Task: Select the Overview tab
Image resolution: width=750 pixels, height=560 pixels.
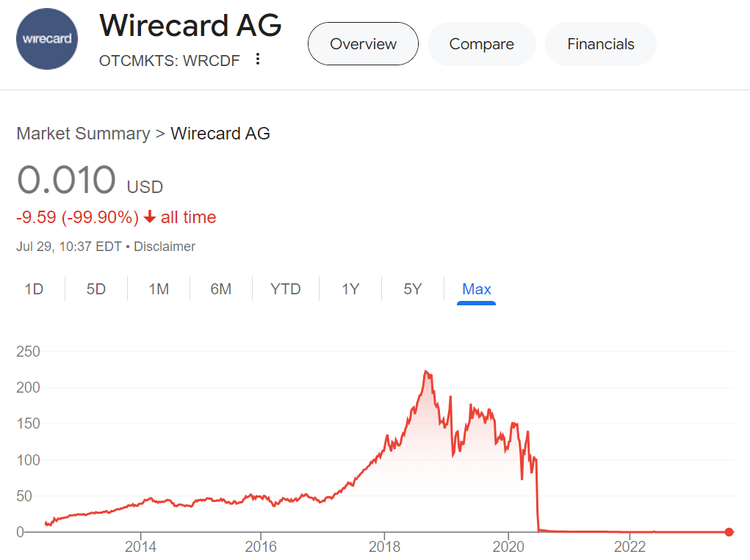Action: pyautogui.click(x=363, y=44)
